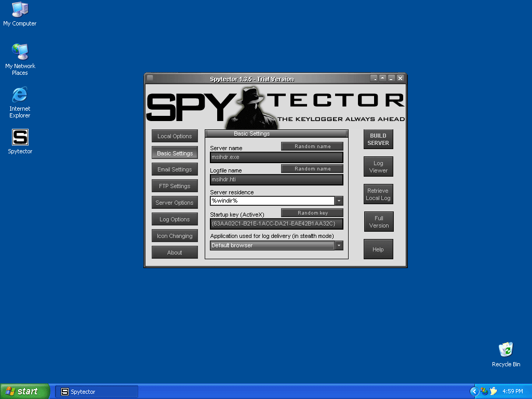Open the My Computer desktop icon
This screenshot has width=532, height=399.
[20, 10]
